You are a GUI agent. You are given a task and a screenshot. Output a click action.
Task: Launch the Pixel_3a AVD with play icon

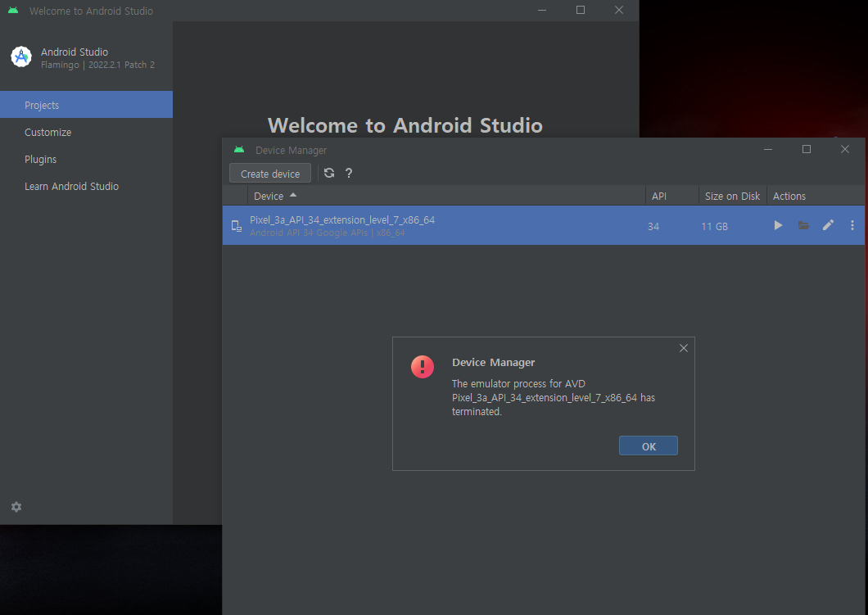click(778, 225)
